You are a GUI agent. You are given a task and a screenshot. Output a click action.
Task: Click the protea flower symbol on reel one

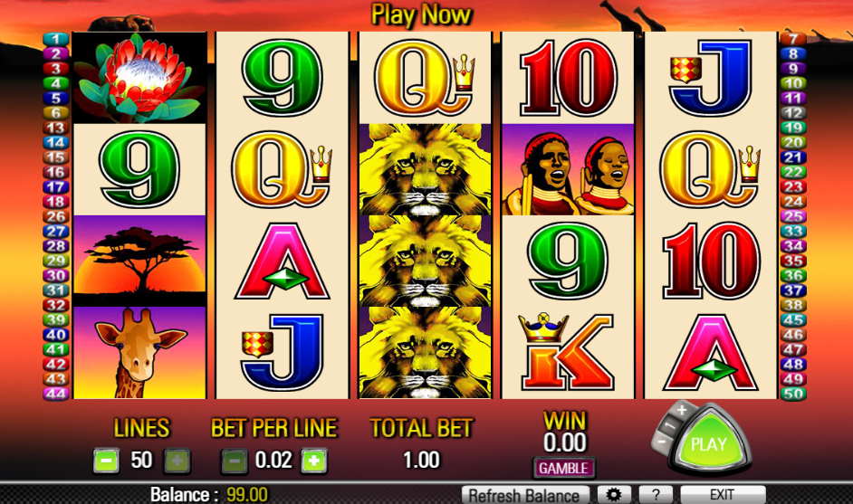coord(139,78)
